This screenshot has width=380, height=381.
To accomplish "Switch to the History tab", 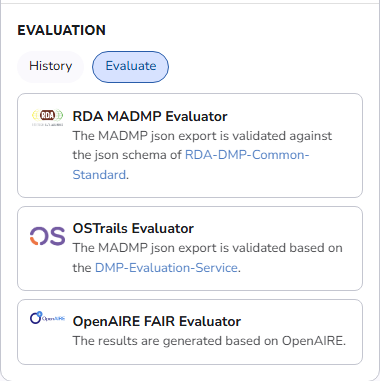I will point(50,66).
